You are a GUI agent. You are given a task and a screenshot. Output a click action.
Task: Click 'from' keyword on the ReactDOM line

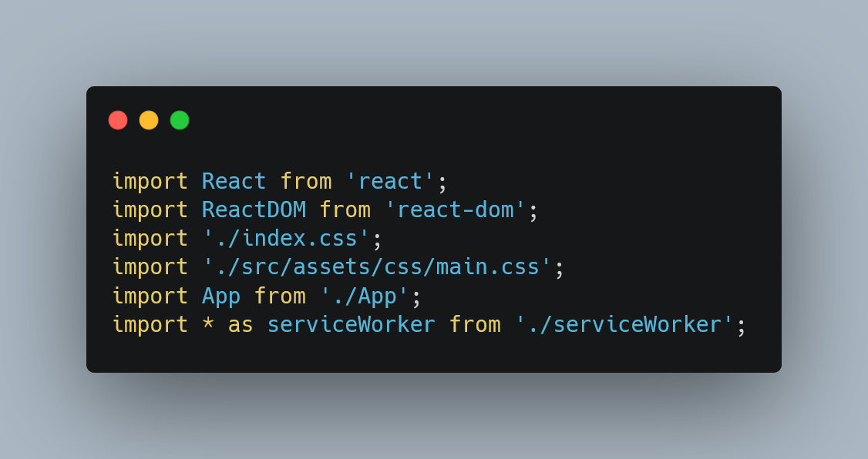pyautogui.click(x=345, y=210)
